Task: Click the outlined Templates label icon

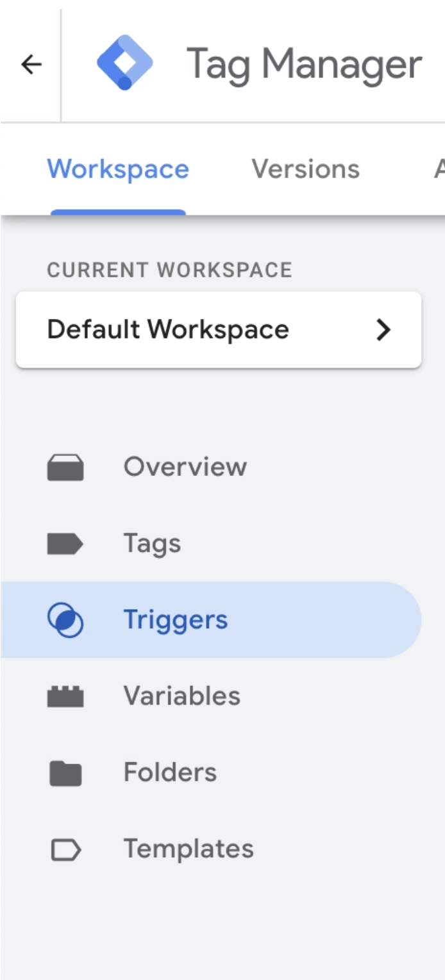Action: [x=65, y=850]
